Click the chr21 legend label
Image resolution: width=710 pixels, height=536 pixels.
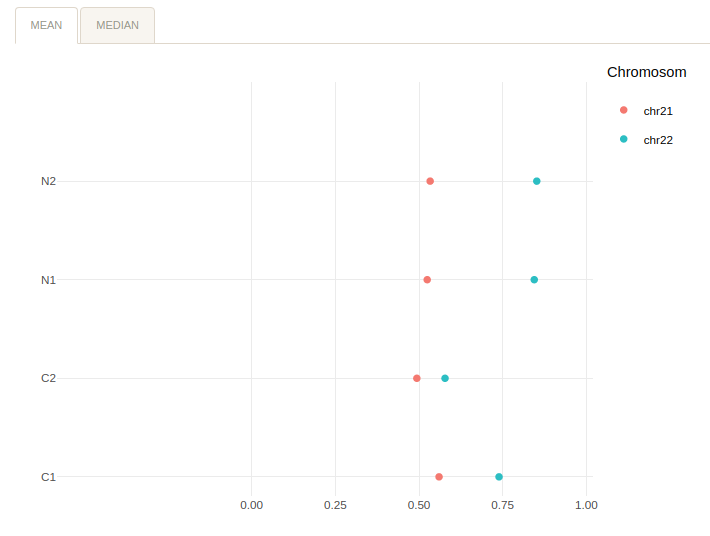(658, 111)
